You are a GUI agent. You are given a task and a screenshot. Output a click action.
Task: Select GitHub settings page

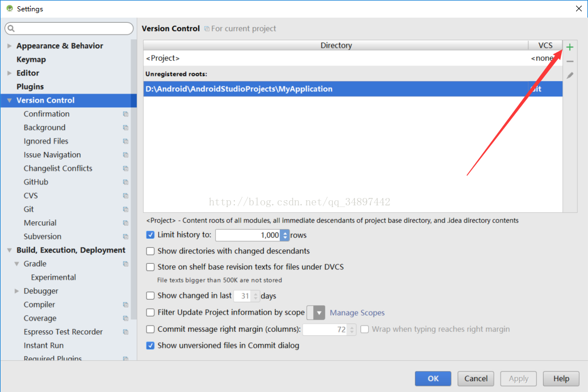[x=36, y=182]
